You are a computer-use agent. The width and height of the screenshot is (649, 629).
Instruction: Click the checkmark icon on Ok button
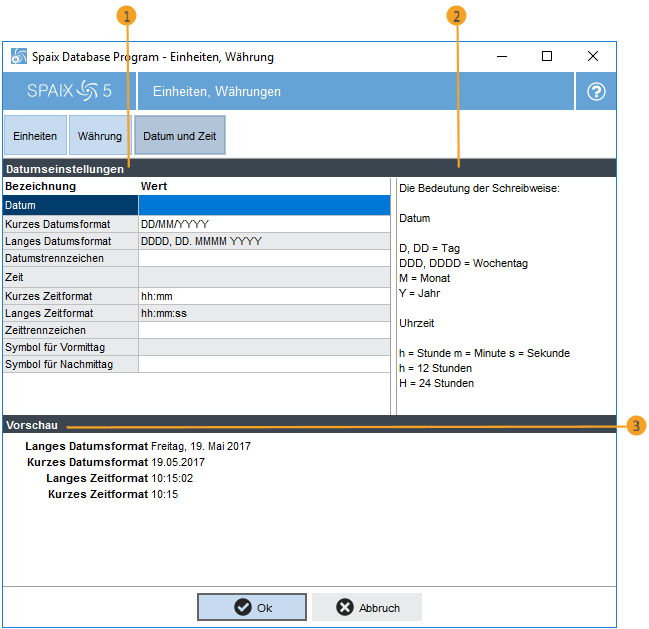tap(243, 607)
